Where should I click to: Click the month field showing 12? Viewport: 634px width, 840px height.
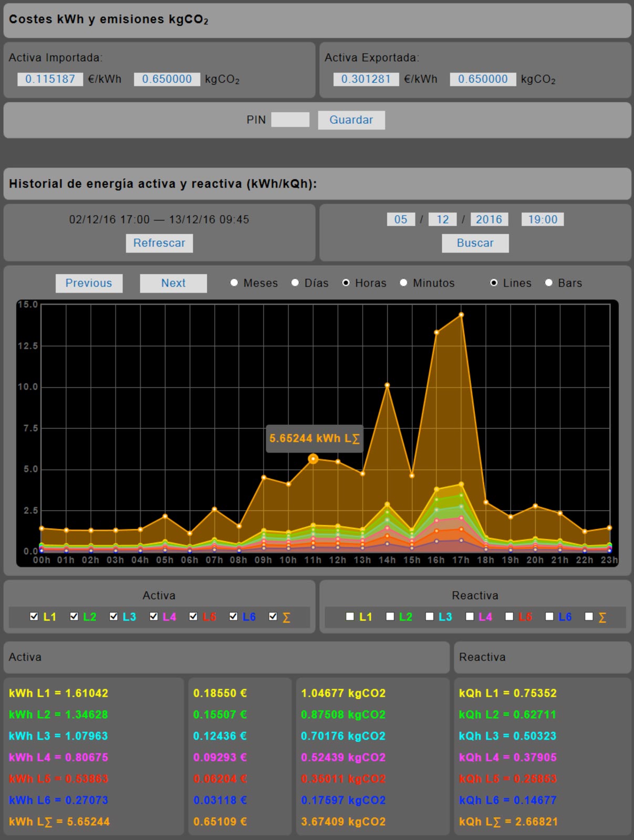[x=443, y=219]
